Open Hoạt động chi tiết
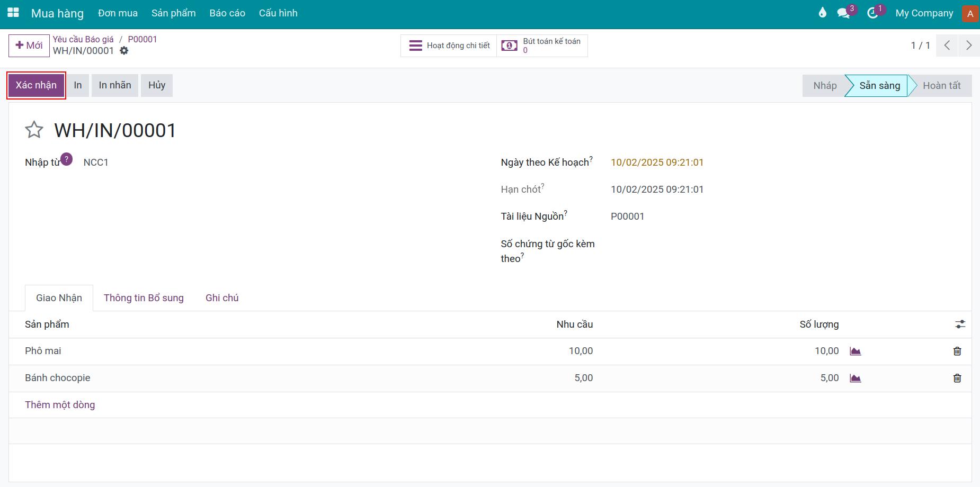 coord(449,46)
